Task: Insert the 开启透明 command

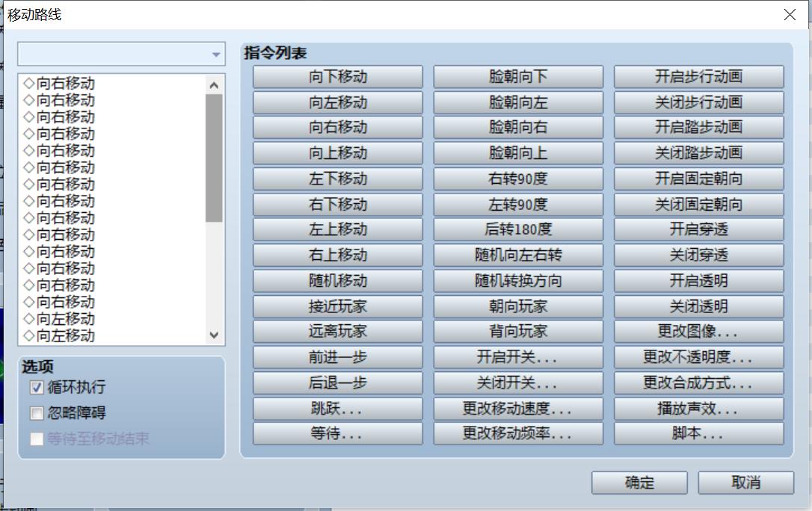Action: 698,281
